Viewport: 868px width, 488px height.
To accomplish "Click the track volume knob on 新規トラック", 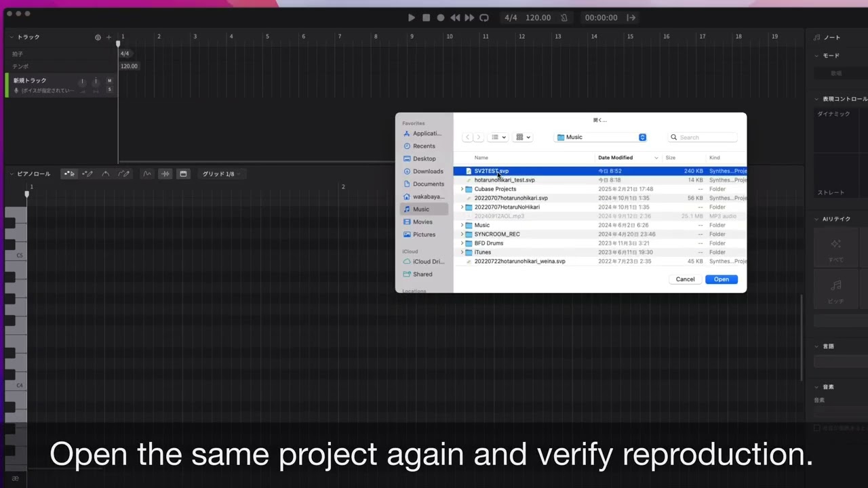I will tap(83, 82).
